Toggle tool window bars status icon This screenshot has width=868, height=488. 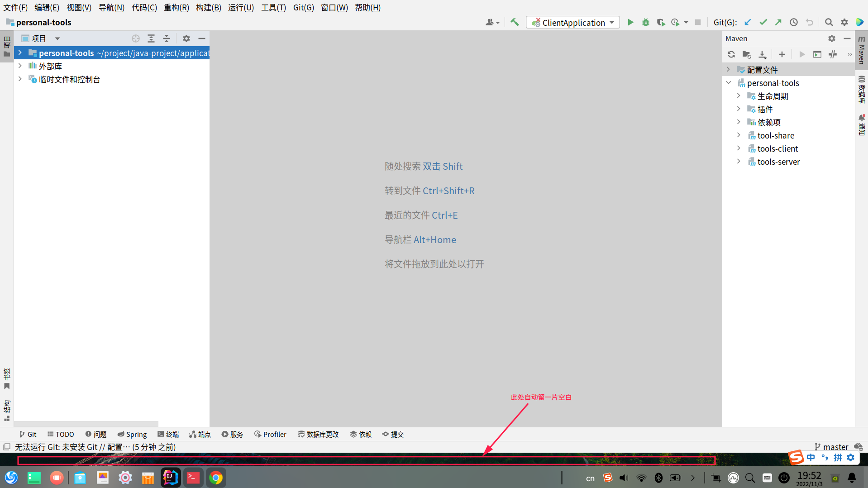(x=7, y=447)
